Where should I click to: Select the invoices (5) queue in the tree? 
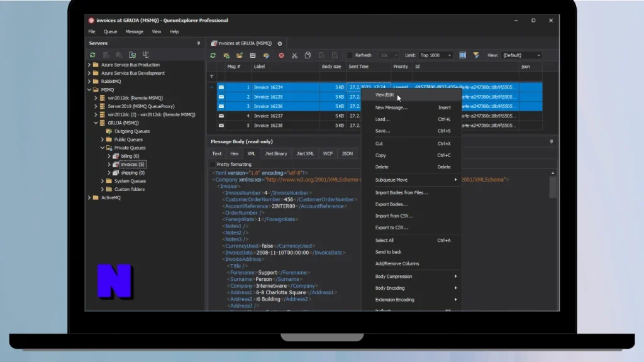click(x=132, y=165)
